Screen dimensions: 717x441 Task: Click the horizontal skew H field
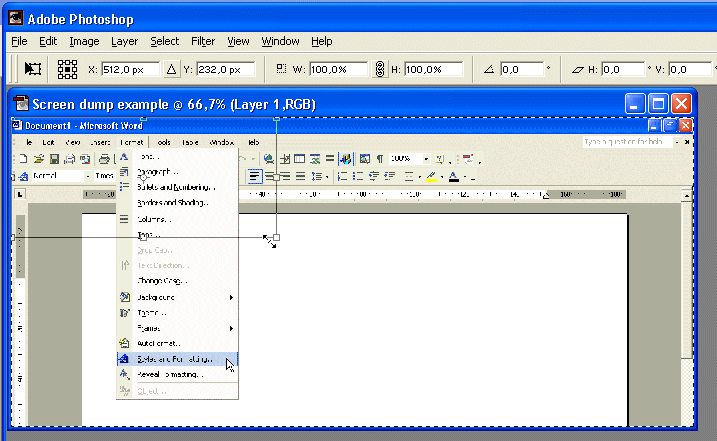pos(623,70)
